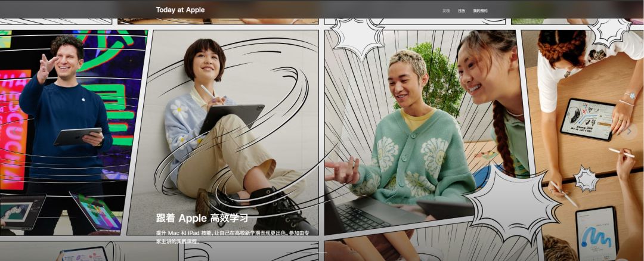This screenshot has width=644, height=261.
Task: Go to next slide with right chevron
Action: (x=629, y=131)
